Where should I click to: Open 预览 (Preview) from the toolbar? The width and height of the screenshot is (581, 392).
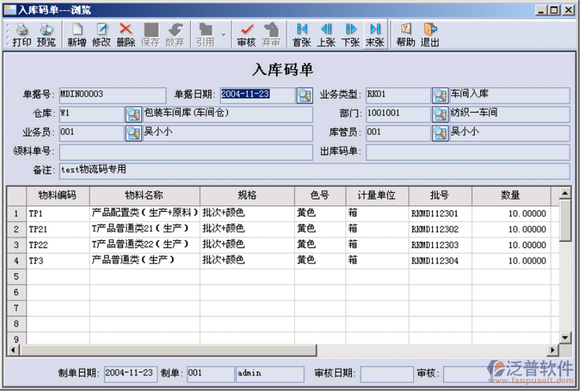point(46,34)
